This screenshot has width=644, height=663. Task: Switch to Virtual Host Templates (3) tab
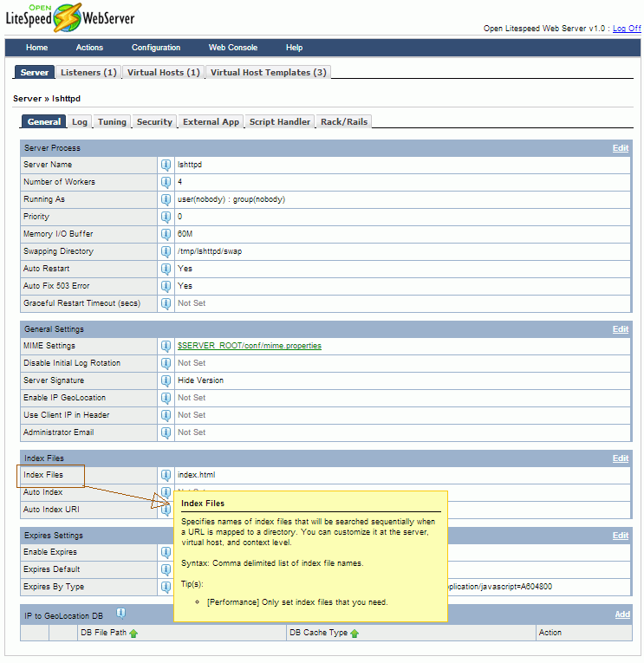269,72
